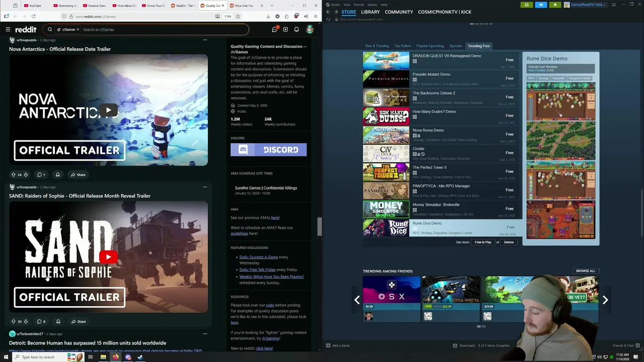Share the SAND Raiders of Sophie post

78,321
